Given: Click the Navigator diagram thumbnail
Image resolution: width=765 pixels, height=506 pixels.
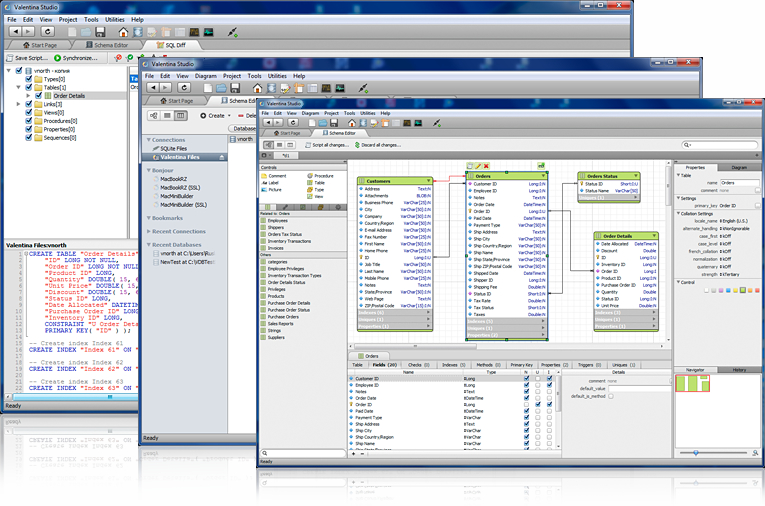Looking at the screenshot, I should click(692, 384).
